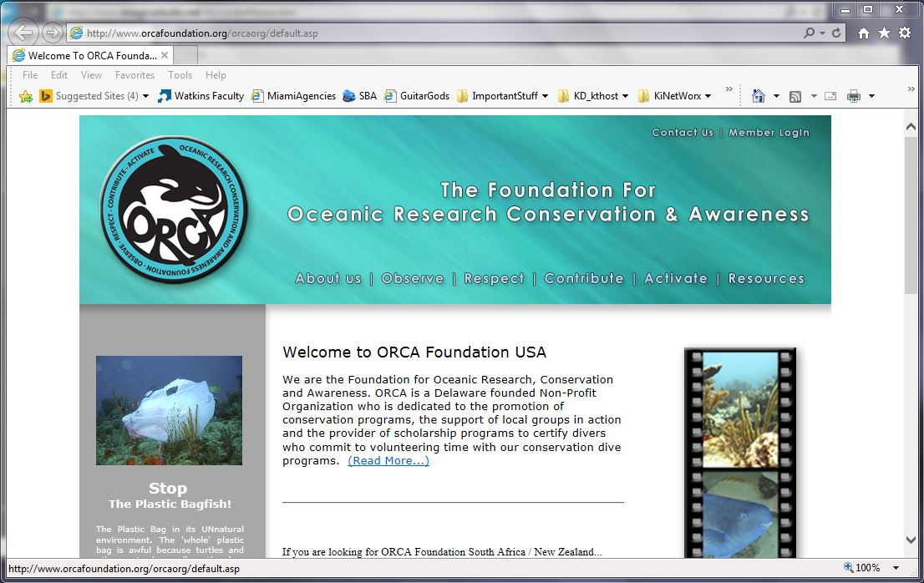Open the Print options dropdown arrow
The height and width of the screenshot is (583, 924).
coord(871,96)
